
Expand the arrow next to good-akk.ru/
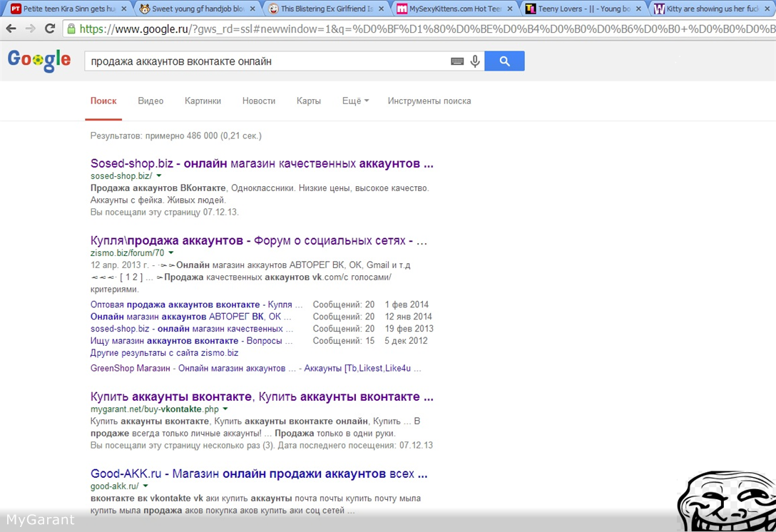pyautogui.click(x=145, y=486)
